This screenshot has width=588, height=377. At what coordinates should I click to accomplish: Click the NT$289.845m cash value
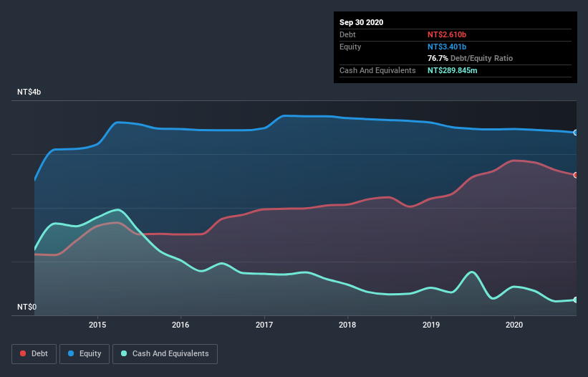[452, 70]
